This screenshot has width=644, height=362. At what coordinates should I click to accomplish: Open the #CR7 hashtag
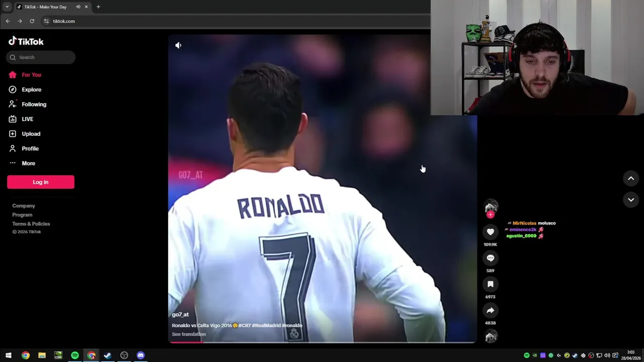pyautogui.click(x=244, y=326)
